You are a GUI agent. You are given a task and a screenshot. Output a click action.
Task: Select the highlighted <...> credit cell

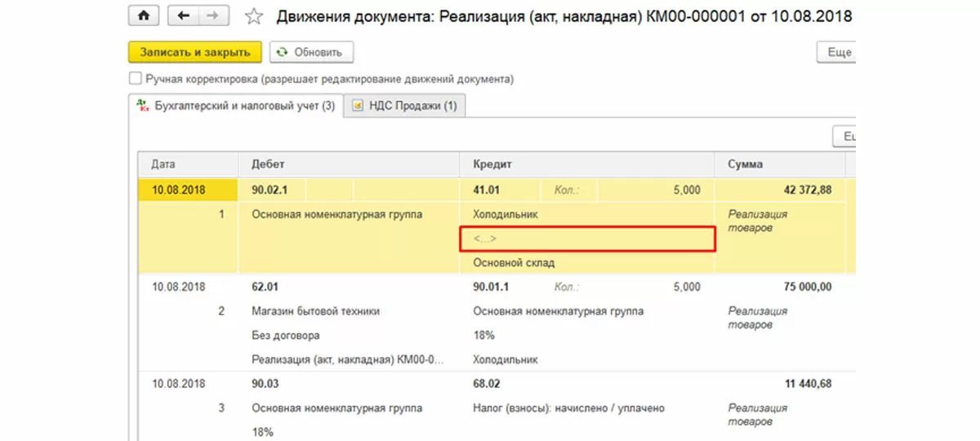[586, 238]
